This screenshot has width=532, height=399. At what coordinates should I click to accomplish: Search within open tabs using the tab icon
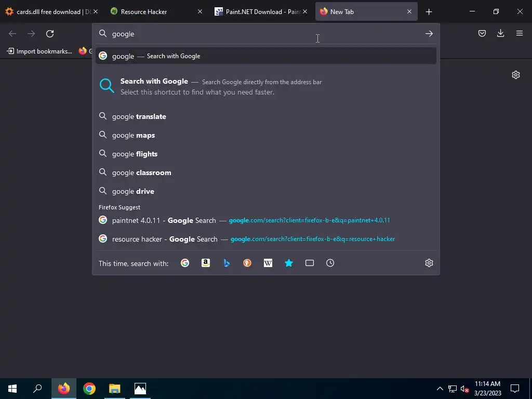(x=310, y=263)
